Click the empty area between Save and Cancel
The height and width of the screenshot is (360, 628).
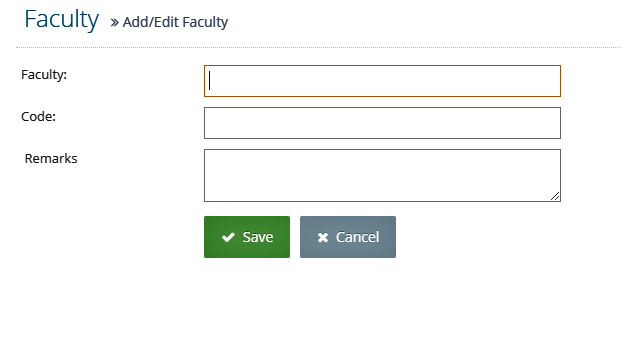(x=295, y=237)
